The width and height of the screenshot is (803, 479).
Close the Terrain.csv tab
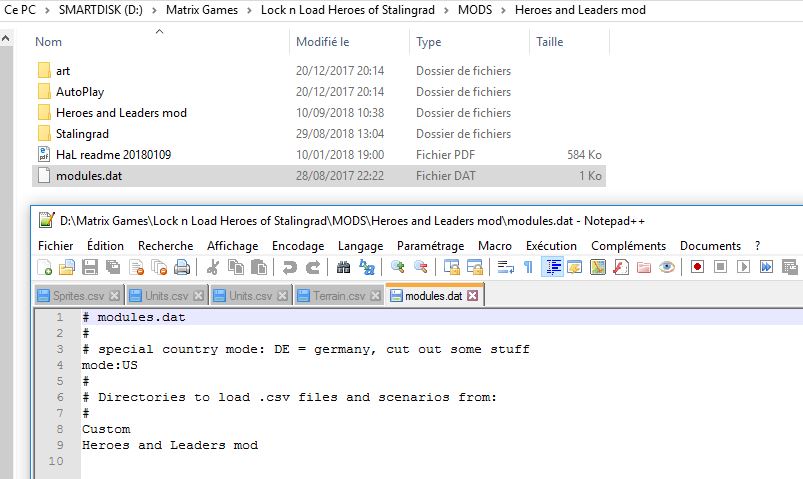pos(375,296)
